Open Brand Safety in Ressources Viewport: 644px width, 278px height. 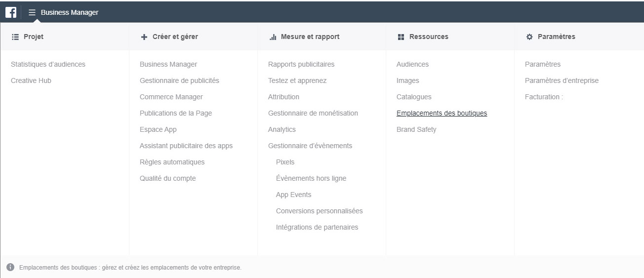416,129
